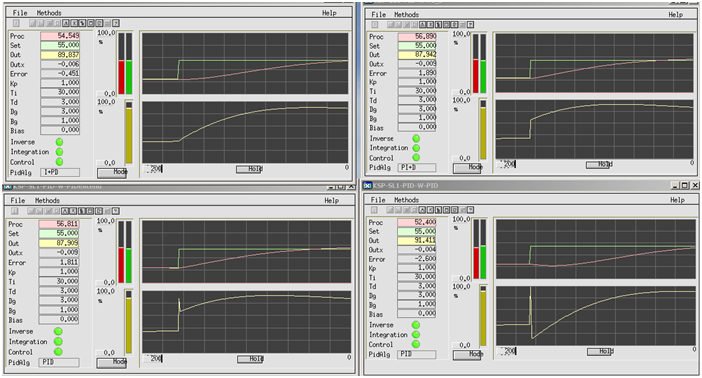Open Methods menu in the I+PD window
This screenshot has width=702, height=378.
[49, 13]
